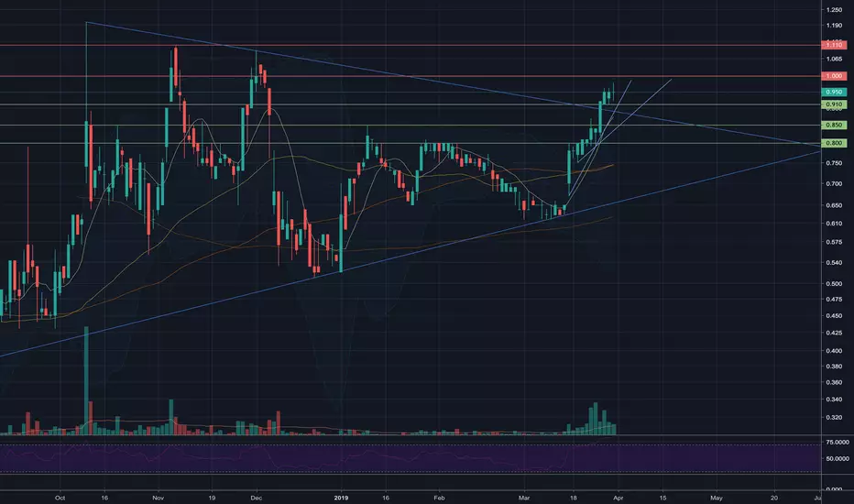This screenshot has width=854, height=504.
Task: Click the 0.540 price axis label
Action: pyautogui.click(x=834, y=263)
